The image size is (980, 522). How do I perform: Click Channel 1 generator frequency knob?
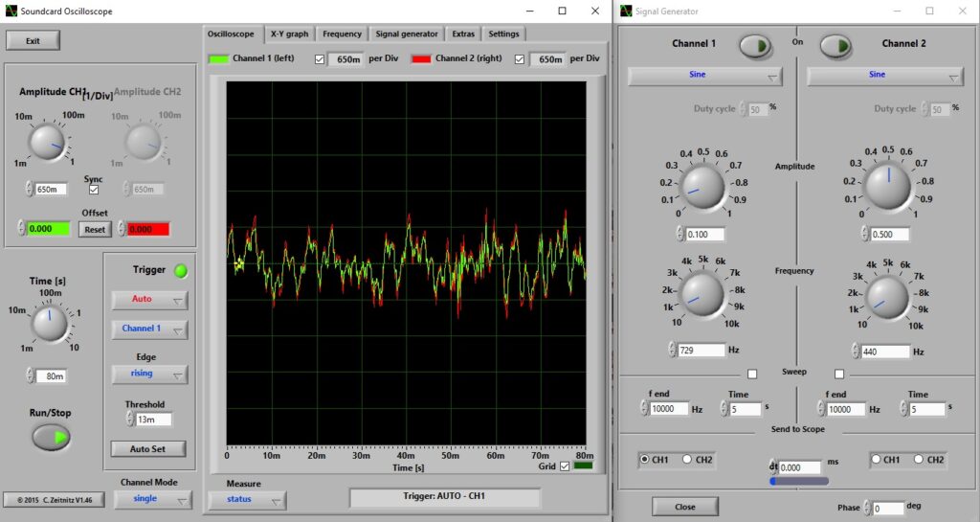coord(702,295)
